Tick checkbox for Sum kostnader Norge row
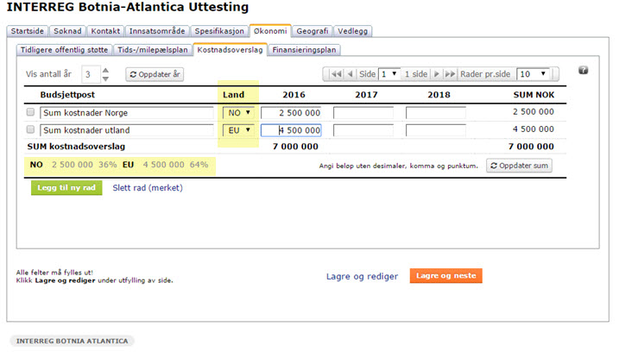 pyautogui.click(x=30, y=112)
